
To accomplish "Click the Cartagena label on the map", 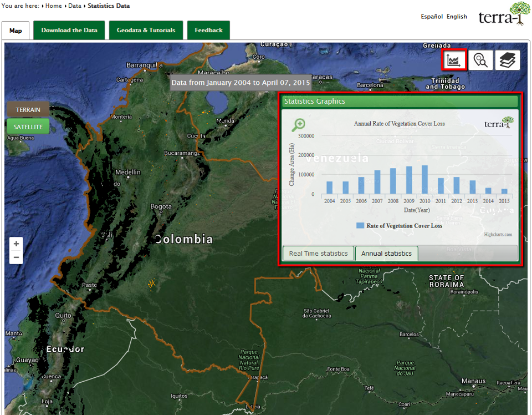I will point(130,80).
